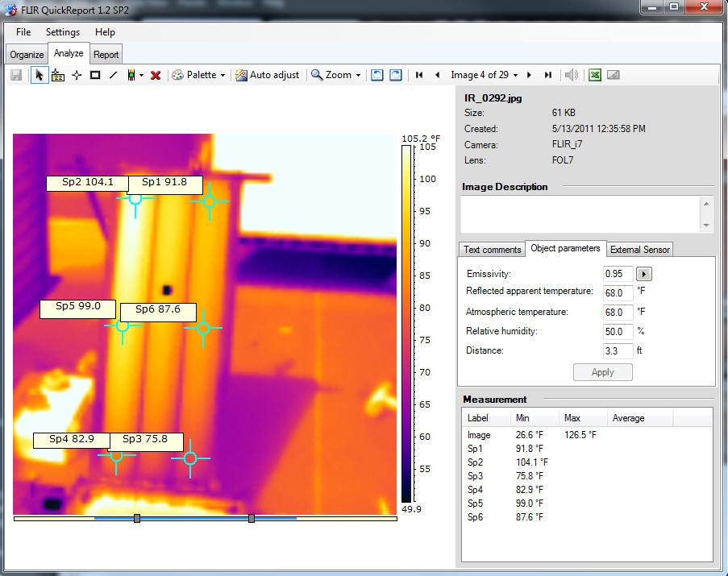
Task: Export to Excel via green icon
Action: pyautogui.click(x=595, y=75)
